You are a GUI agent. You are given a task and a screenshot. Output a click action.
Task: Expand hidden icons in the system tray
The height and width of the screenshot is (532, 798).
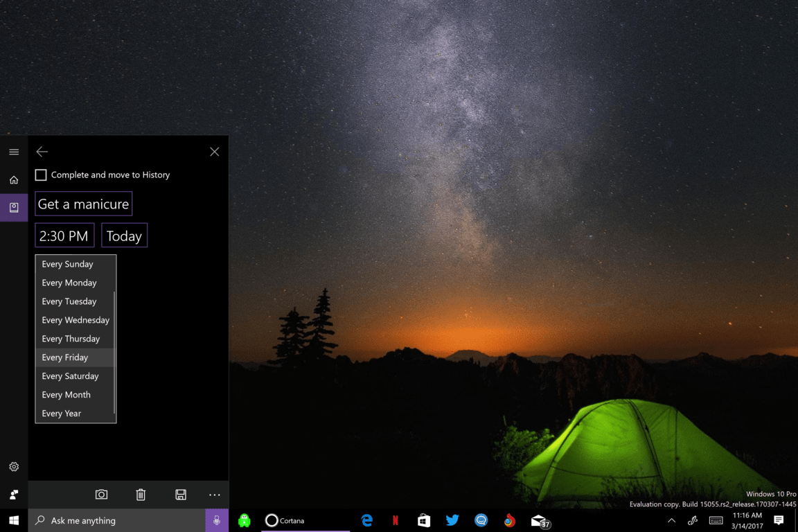[671, 520]
